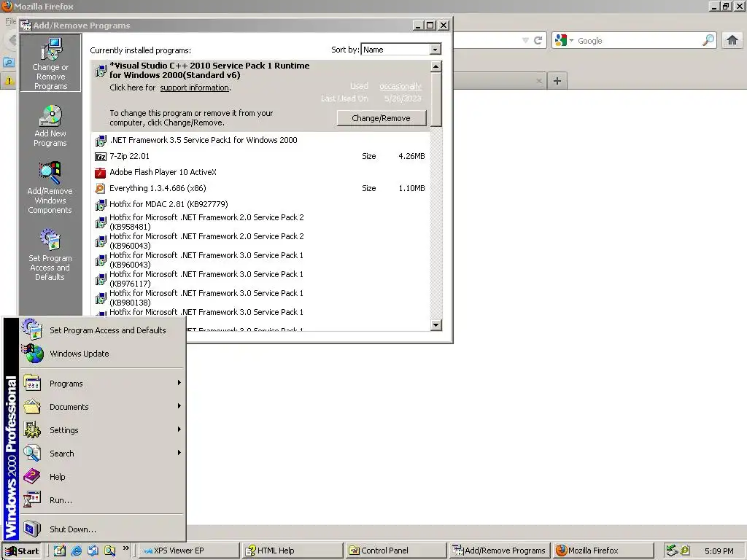The width and height of the screenshot is (747, 560).
Task: Click the Run icon in Start menu
Action: [x=32, y=500]
